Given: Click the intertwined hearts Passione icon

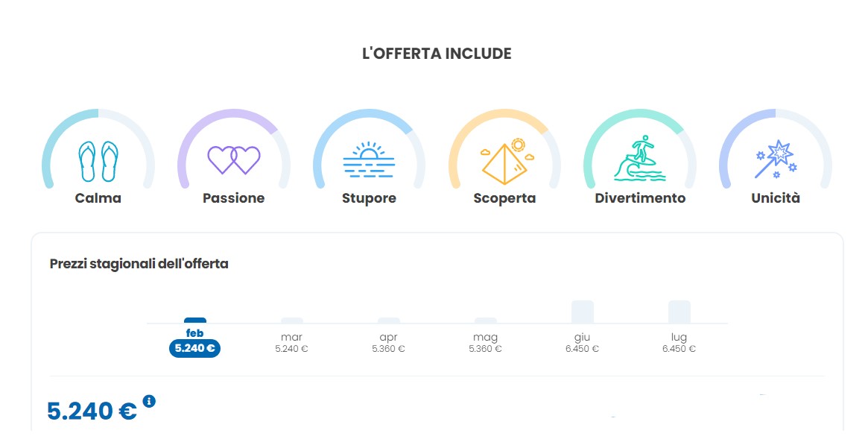Looking at the screenshot, I should point(234,160).
